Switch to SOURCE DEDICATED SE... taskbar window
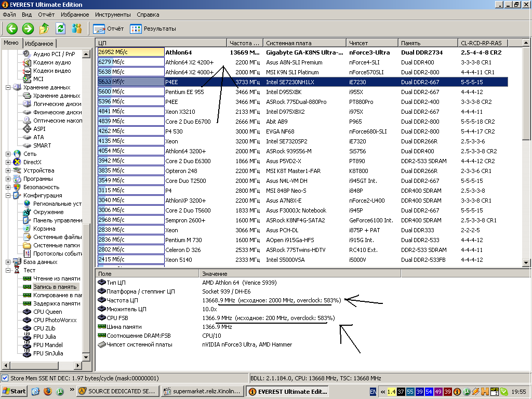Viewport: 532px width, 399px height. (118, 391)
